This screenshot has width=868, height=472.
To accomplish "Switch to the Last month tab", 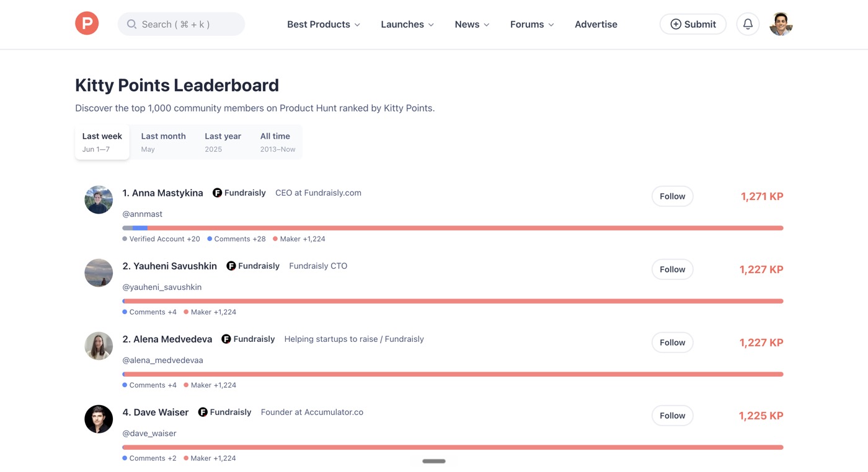I will [x=163, y=142].
